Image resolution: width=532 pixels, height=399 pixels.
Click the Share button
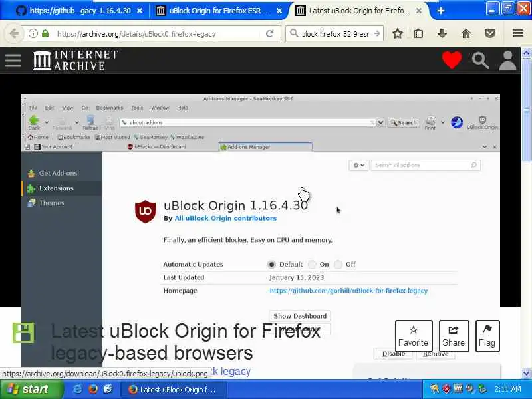[x=454, y=336]
